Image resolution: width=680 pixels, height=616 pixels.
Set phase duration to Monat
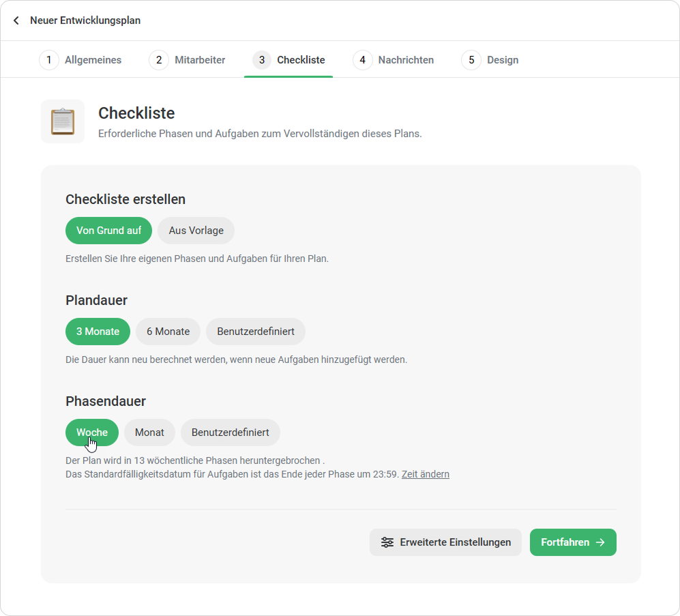click(149, 432)
